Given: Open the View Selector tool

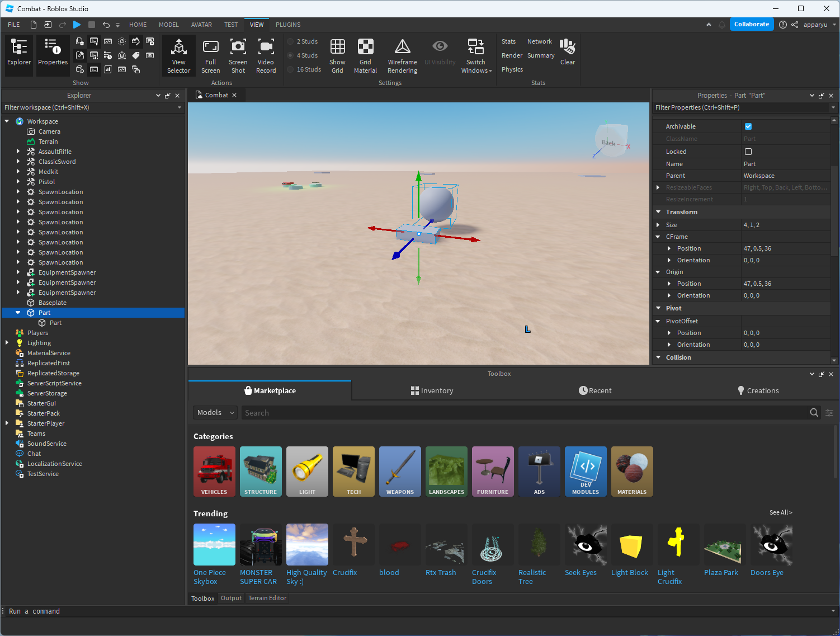Looking at the screenshot, I should pos(178,55).
